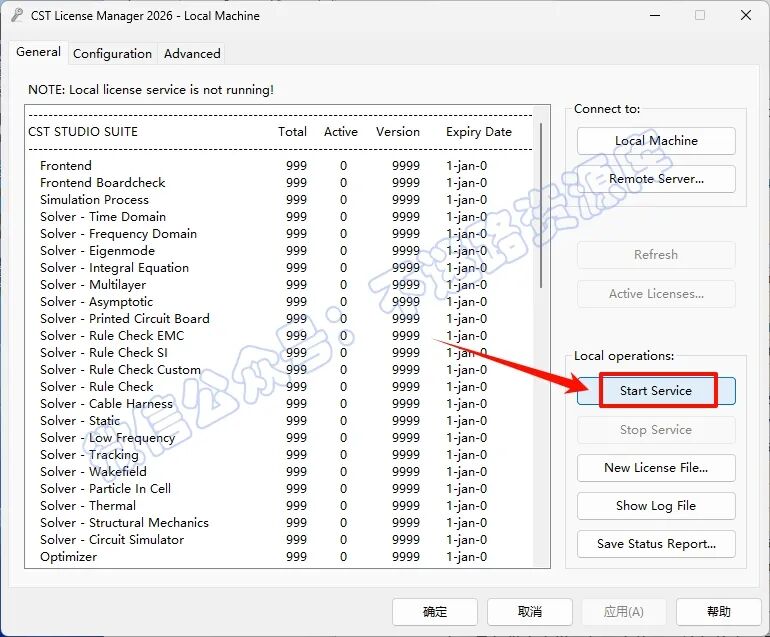Select Solver - Thermal row
Image resolution: width=770 pixels, height=637 pixels.
[x=264, y=506]
